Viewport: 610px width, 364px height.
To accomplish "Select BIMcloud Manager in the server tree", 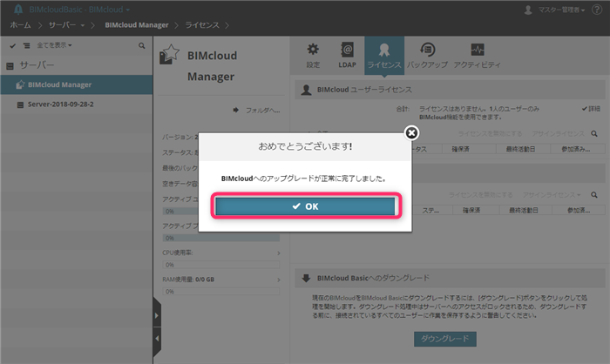I will coord(77,84).
